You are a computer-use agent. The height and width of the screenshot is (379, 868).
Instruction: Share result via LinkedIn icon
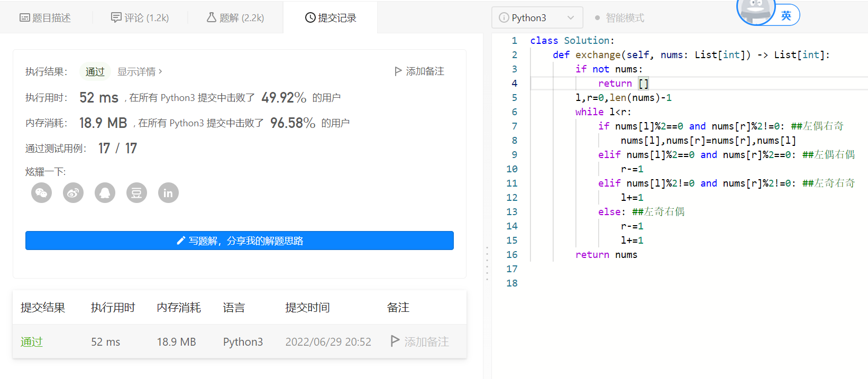(168, 193)
